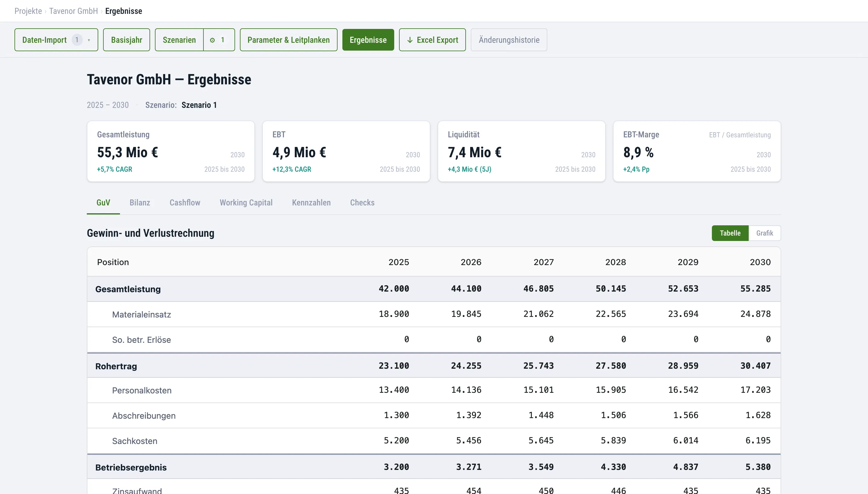868x494 pixels.
Task: Click the Betriebsergebnis row label
Action: [x=131, y=467]
